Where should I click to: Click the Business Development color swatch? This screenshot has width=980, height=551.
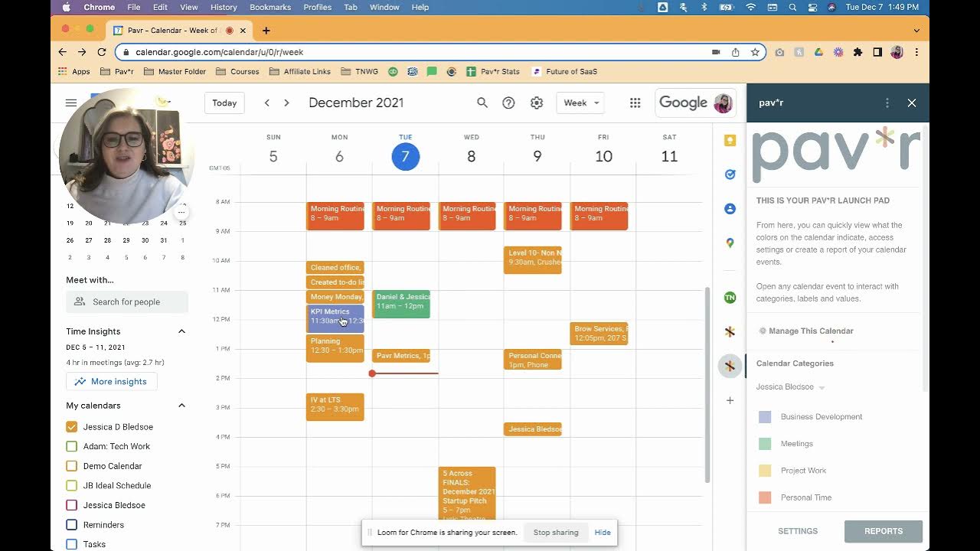pos(765,417)
